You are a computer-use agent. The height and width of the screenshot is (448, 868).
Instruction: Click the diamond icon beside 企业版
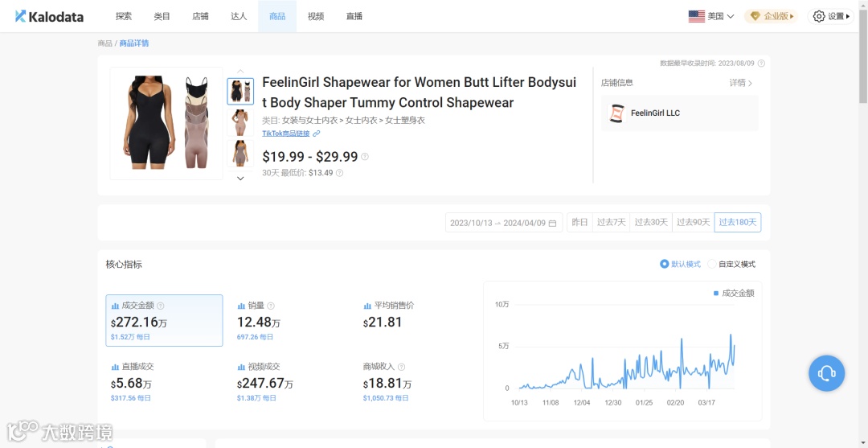pos(755,17)
